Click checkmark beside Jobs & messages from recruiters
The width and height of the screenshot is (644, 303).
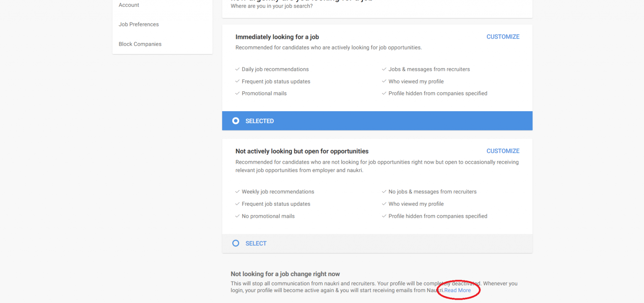coord(384,69)
